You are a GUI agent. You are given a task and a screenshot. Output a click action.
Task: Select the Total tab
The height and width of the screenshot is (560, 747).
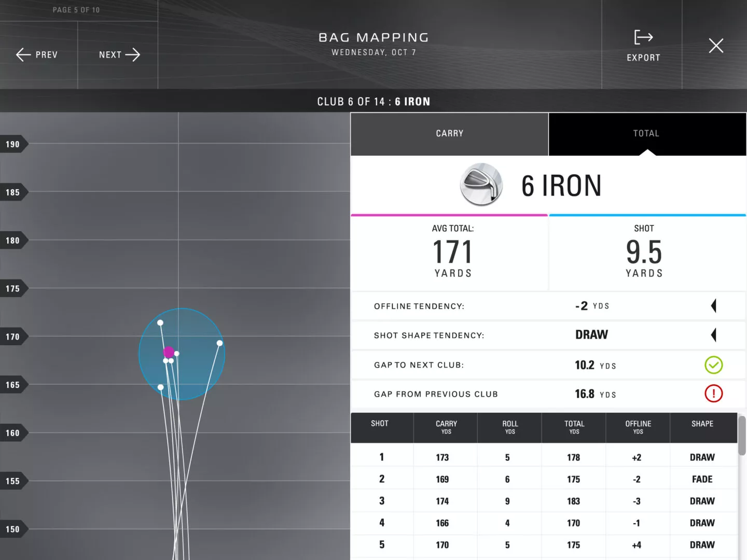[647, 134]
